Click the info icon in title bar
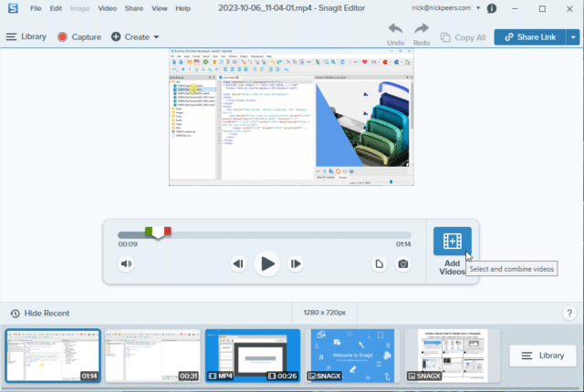The height and width of the screenshot is (392, 584). pos(492,8)
